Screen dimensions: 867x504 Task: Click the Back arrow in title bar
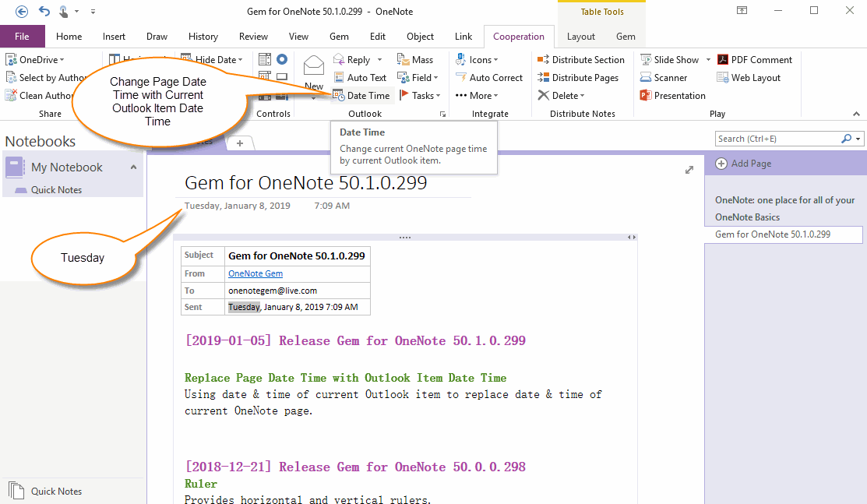(22, 11)
